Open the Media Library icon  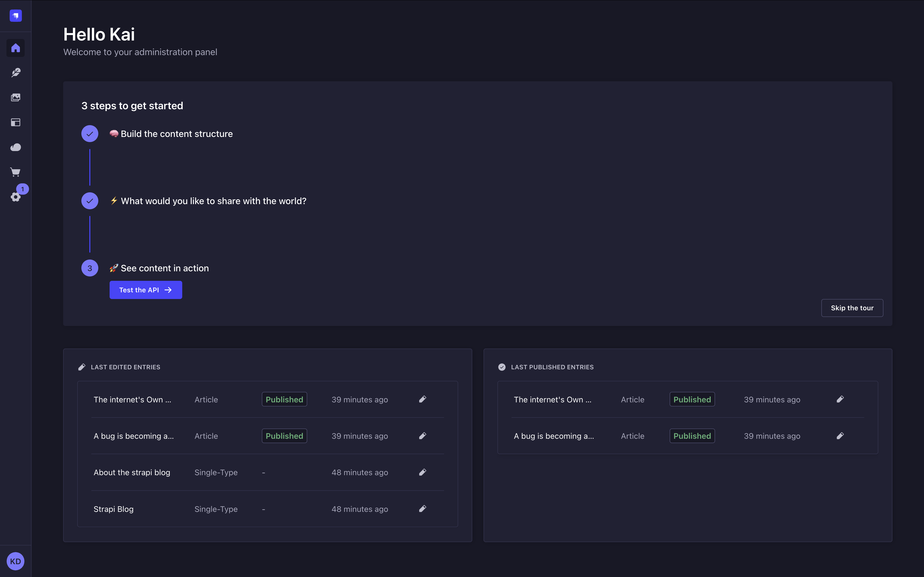coord(15,97)
